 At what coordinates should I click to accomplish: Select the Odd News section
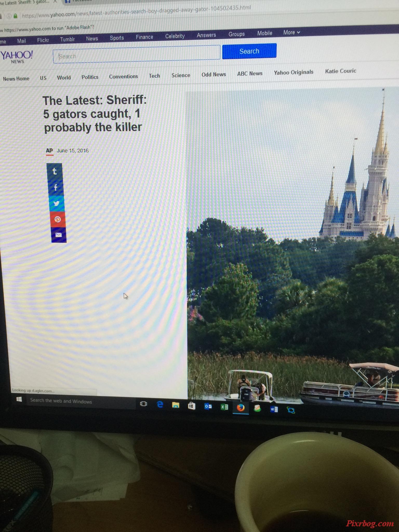(214, 74)
